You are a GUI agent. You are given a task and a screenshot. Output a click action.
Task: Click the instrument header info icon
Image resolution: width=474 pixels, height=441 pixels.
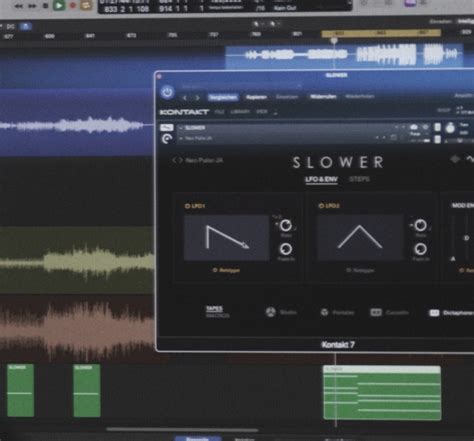tap(426, 127)
